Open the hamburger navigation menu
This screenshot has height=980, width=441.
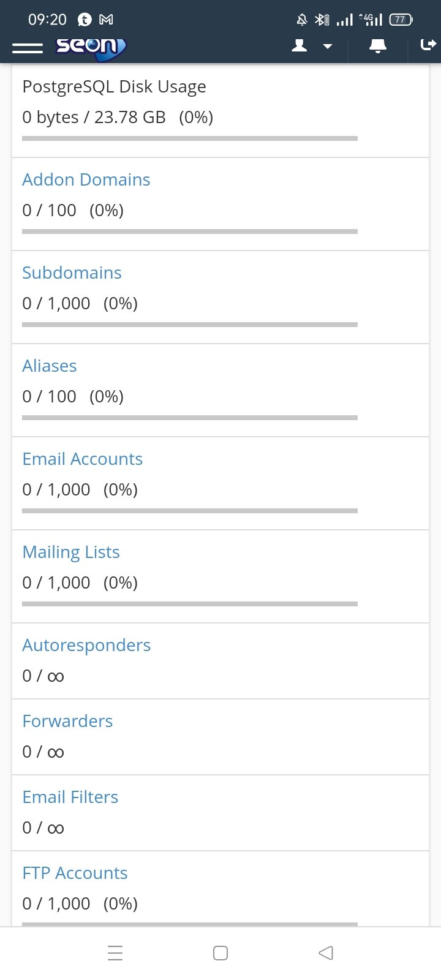[x=28, y=48]
